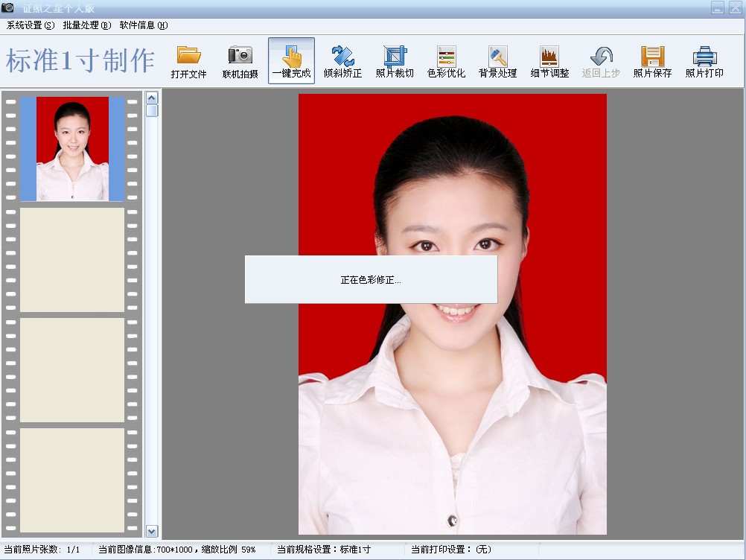The width and height of the screenshot is (746, 560).
Task: Print the photo with 照片打印
Action: 704,61
